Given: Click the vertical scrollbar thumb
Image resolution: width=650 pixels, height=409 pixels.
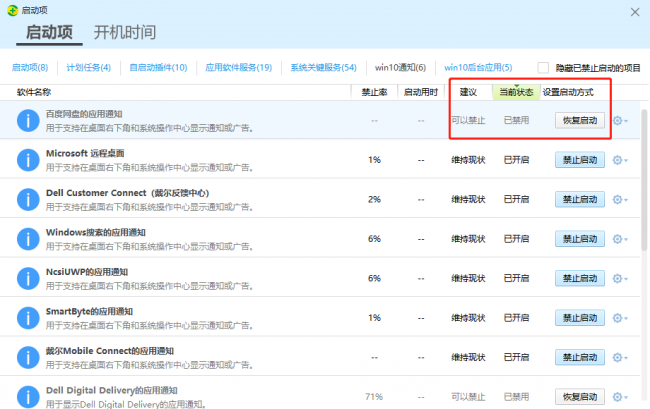Looking at the screenshot, I should pyautogui.click(x=644, y=180).
